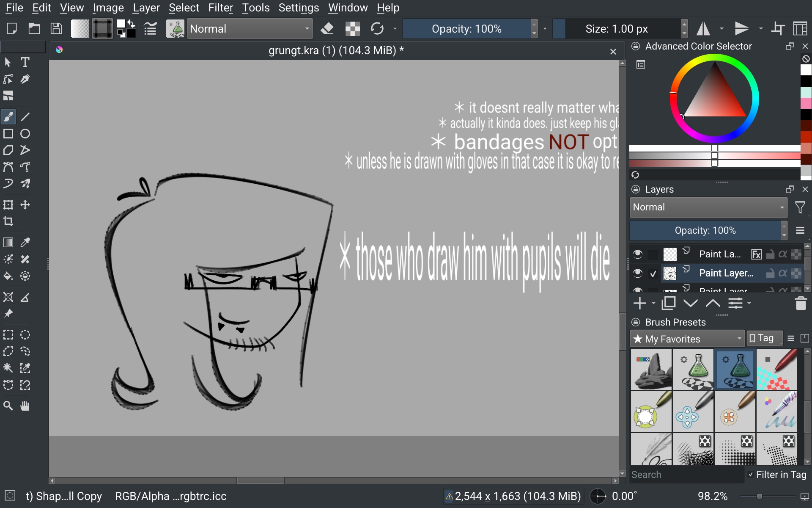Image resolution: width=812 pixels, height=508 pixels.
Task: Open the brush blending mode Normal dropdown
Action: [x=250, y=29]
